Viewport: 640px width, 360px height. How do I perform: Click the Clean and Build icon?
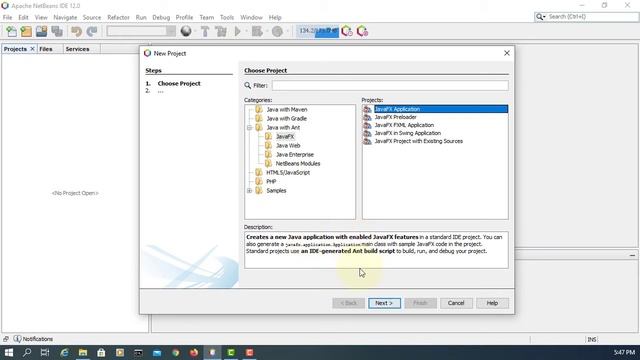(221, 31)
